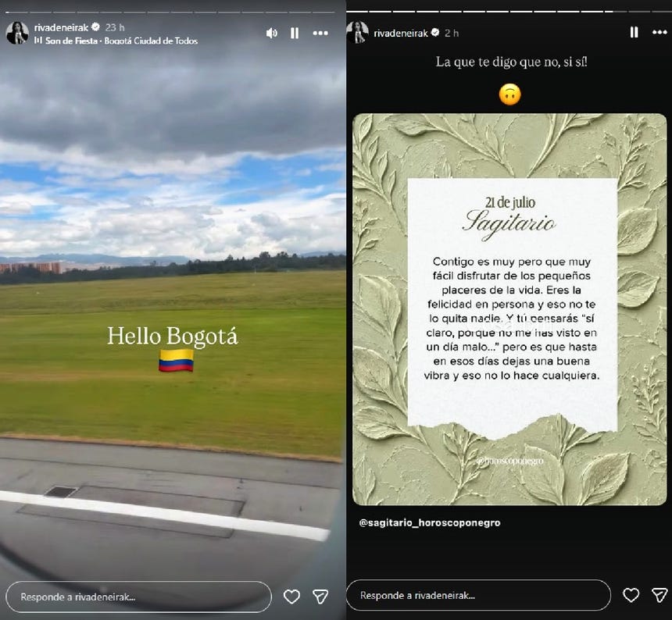Click the Colombia flag emoji sticker
Viewport: 672px width, 620px height.
pos(176,361)
